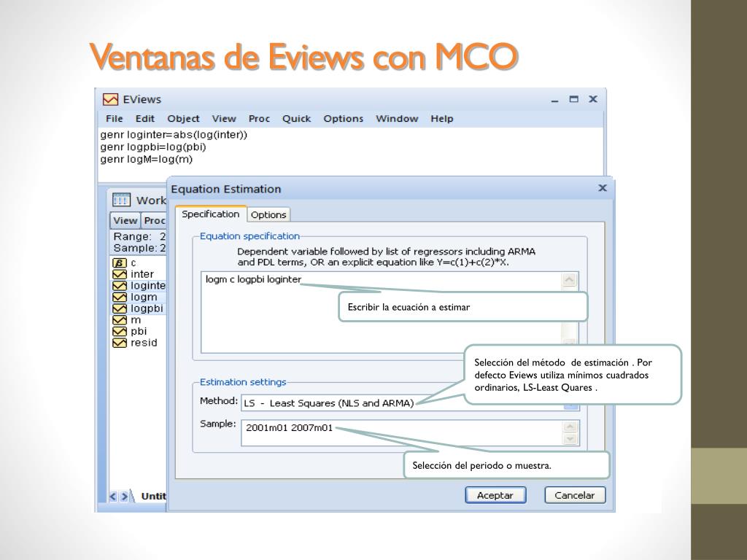The width and height of the screenshot is (747, 560).
Task: Close the Equation Estimation dialog
Action: point(603,188)
